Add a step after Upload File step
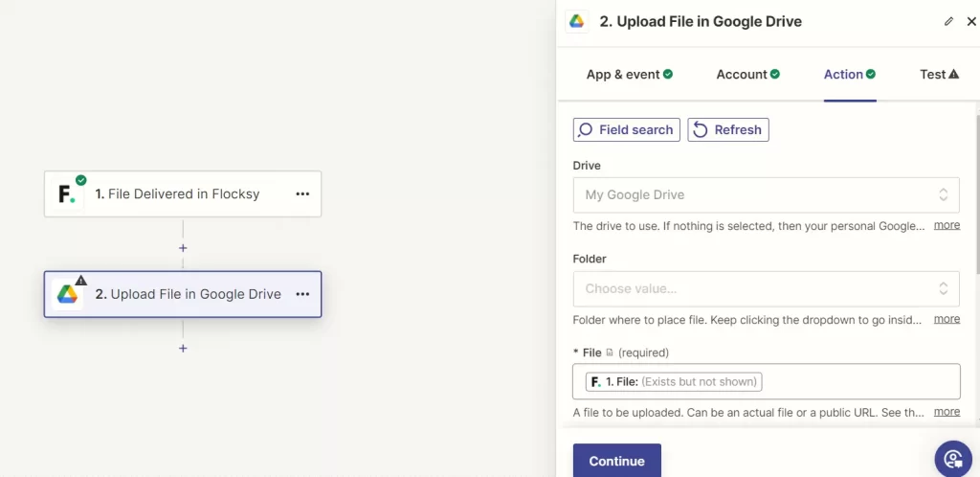The width and height of the screenshot is (980, 477). pos(183,348)
